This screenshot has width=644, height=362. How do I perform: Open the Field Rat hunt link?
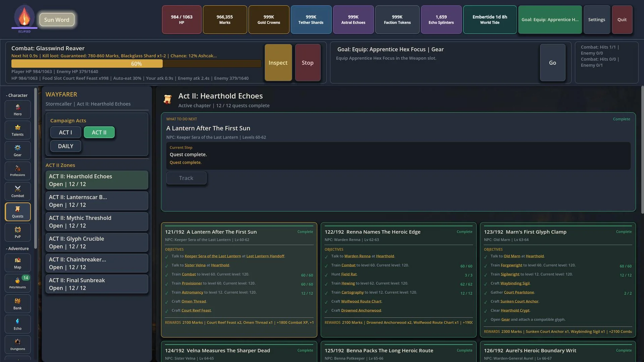coord(349,274)
